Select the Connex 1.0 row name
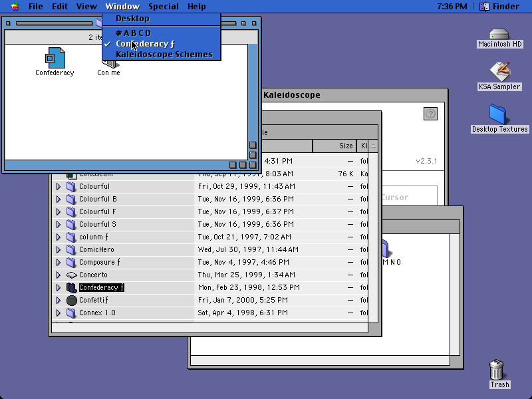 [x=97, y=313]
